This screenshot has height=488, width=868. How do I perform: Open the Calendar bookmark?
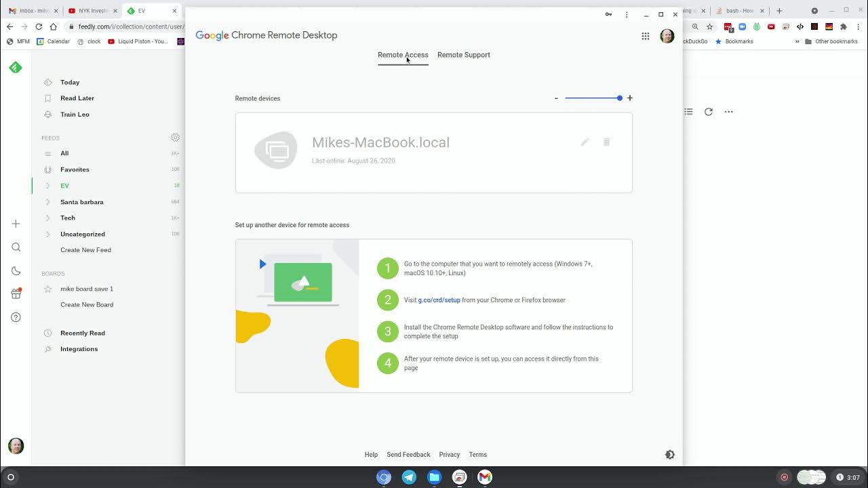click(53, 41)
